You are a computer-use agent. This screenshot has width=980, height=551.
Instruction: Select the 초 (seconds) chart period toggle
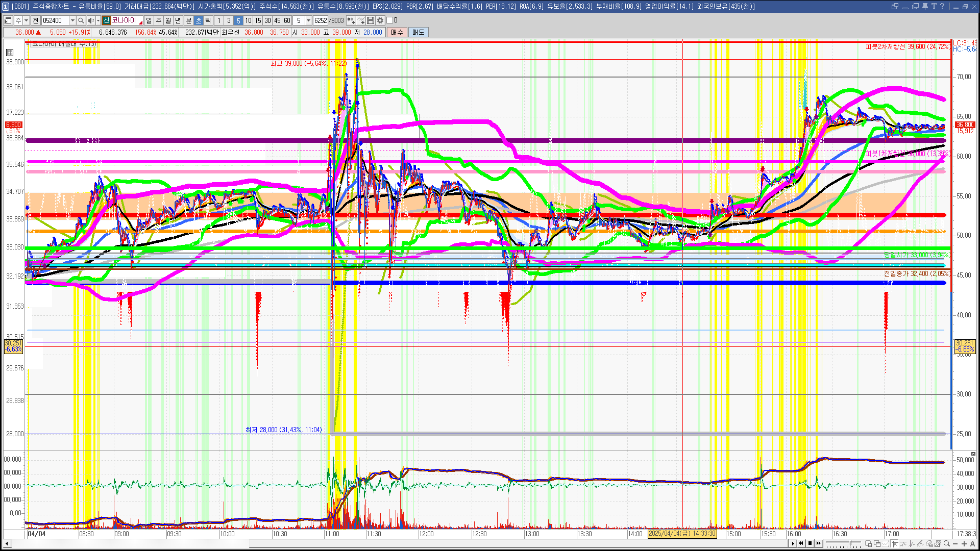point(199,20)
